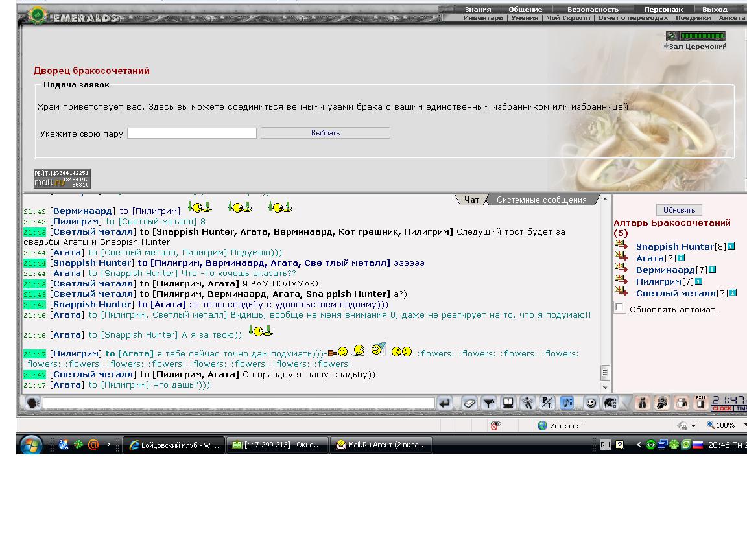The image size is (747, 560).
Task: Click the green refresh icon beside the progress bar
Action: (672, 36)
